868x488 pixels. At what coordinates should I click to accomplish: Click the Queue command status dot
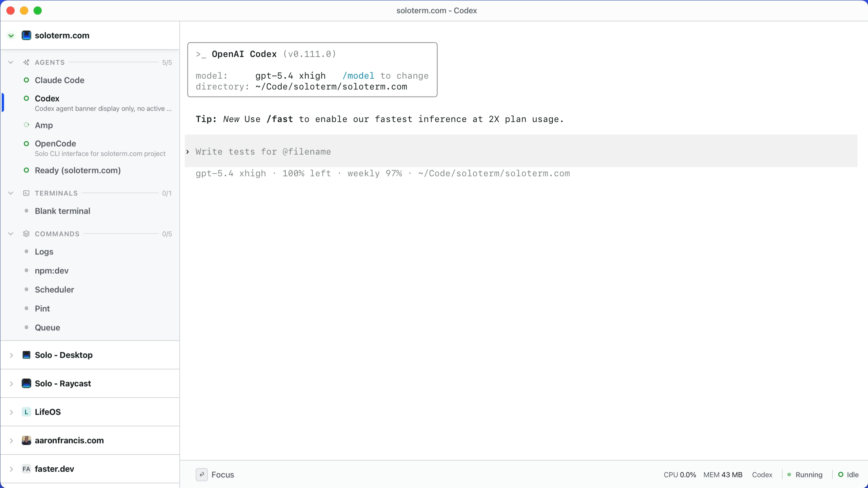[x=26, y=327]
